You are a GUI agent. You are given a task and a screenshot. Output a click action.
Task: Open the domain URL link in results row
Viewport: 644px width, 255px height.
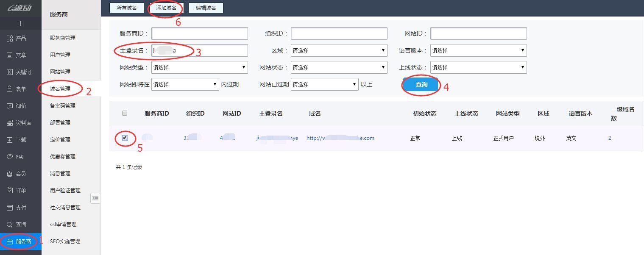point(340,138)
